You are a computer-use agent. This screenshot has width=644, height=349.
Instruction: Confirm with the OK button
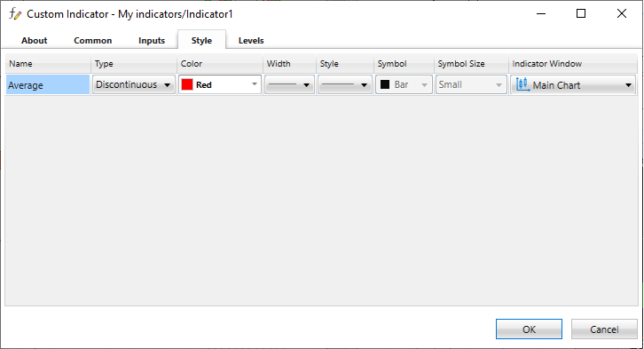[529, 329]
